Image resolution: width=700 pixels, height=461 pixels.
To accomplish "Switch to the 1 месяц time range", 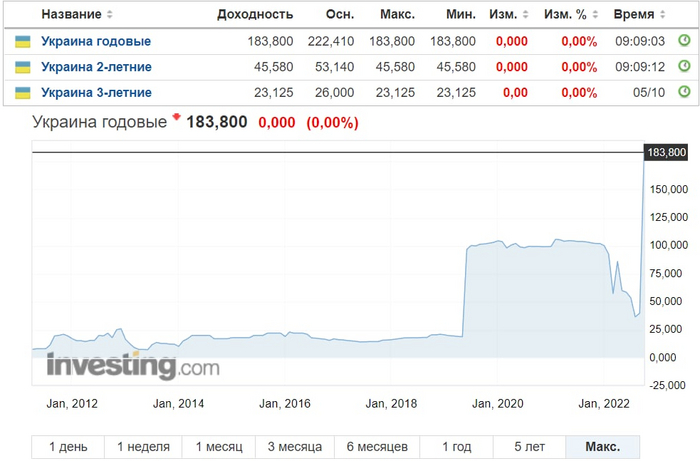I will point(218,447).
